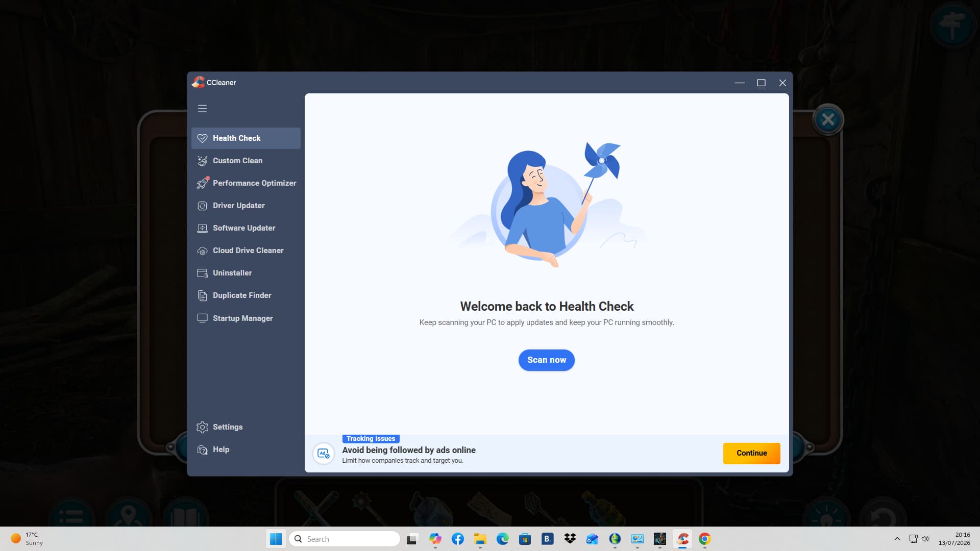This screenshot has width=980, height=551.
Task: Click the game's undo arrow icon
Action: point(883,515)
